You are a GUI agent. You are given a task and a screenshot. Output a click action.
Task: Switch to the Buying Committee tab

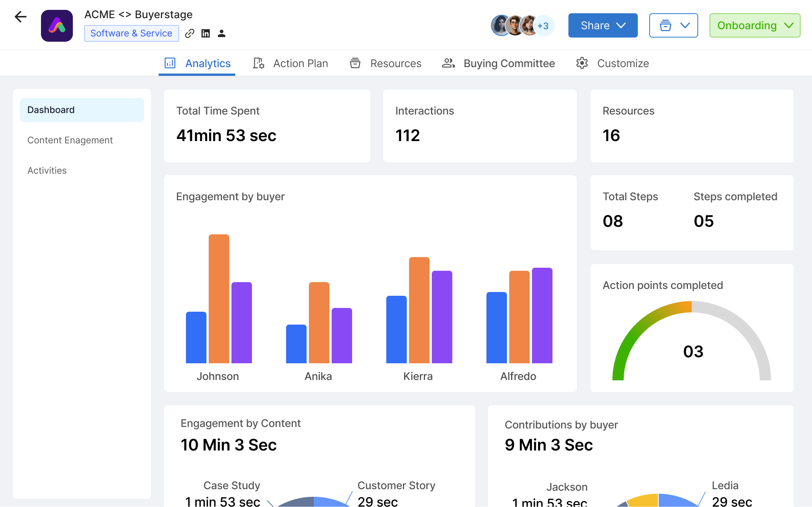509,63
